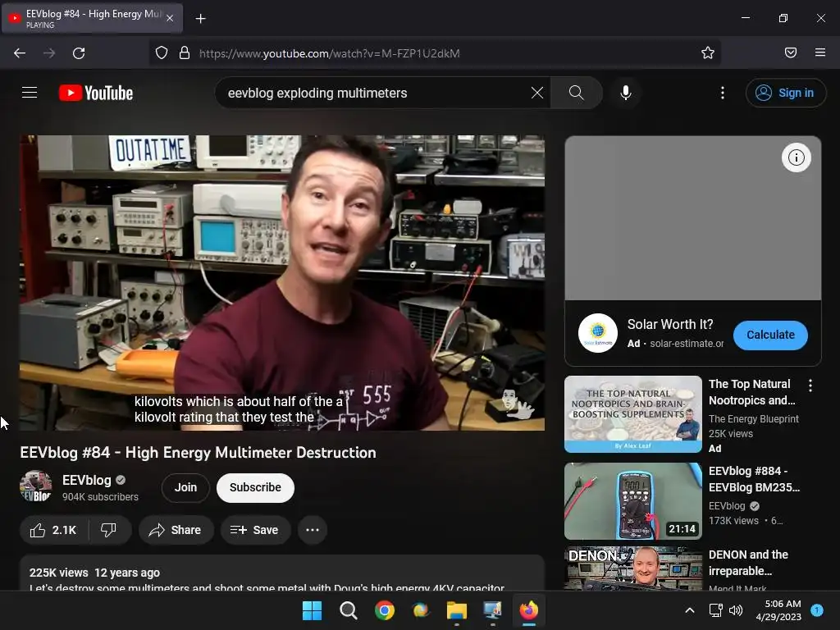Like the video with thumbs up
This screenshot has width=840, height=630.
(x=53, y=530)
